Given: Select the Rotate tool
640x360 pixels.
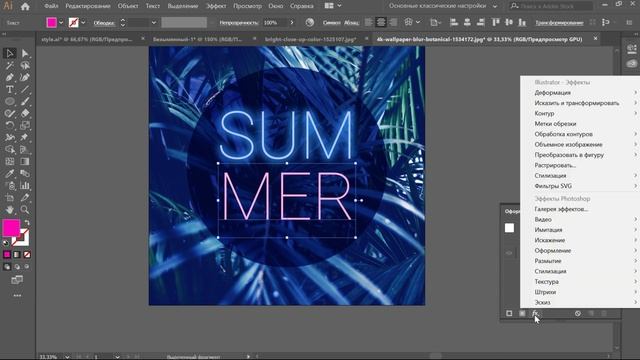Looking at the screenshot, I should point(9,125).
